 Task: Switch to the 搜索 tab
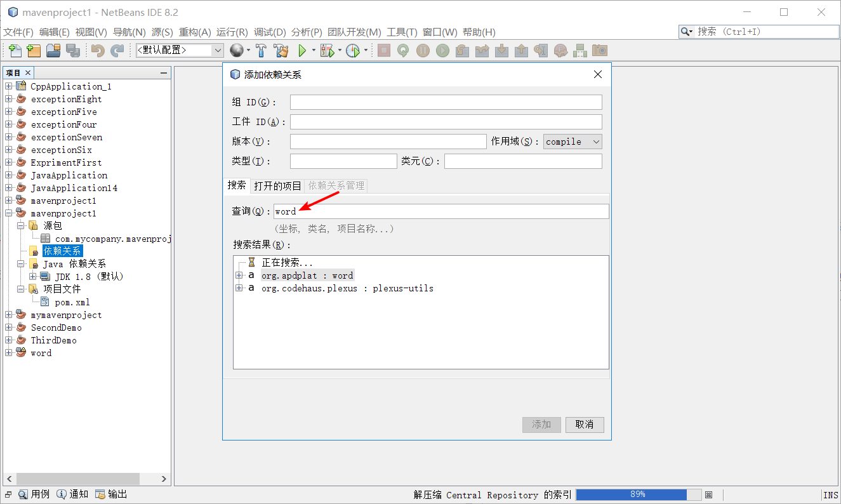pos(237,185)
